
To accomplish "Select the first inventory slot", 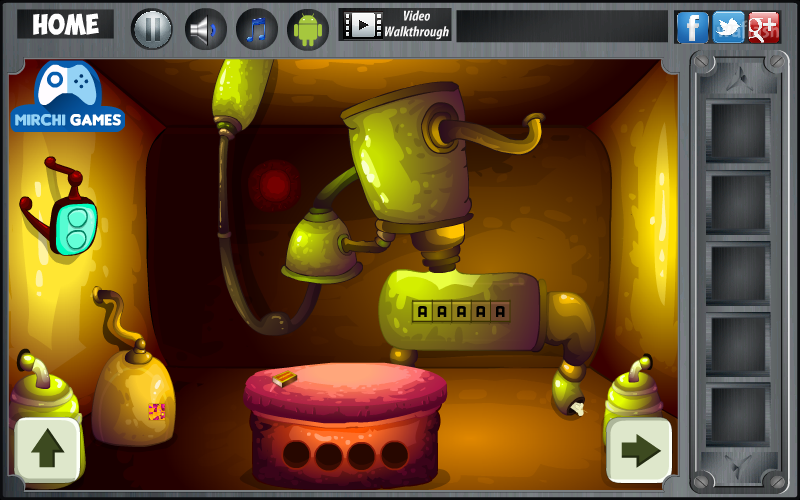I will click(x=738, y=131).
